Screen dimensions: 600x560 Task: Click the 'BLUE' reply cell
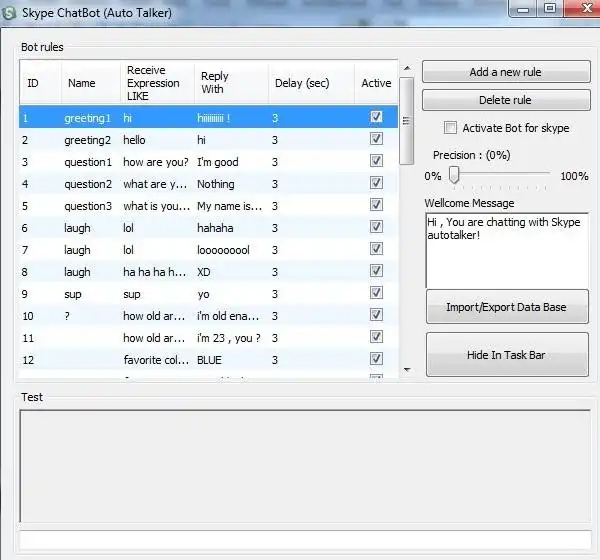209,360
